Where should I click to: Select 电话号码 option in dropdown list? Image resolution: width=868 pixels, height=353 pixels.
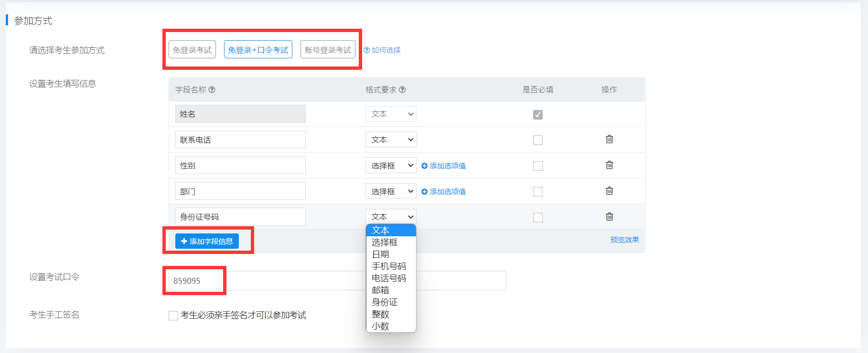(391, 278)
